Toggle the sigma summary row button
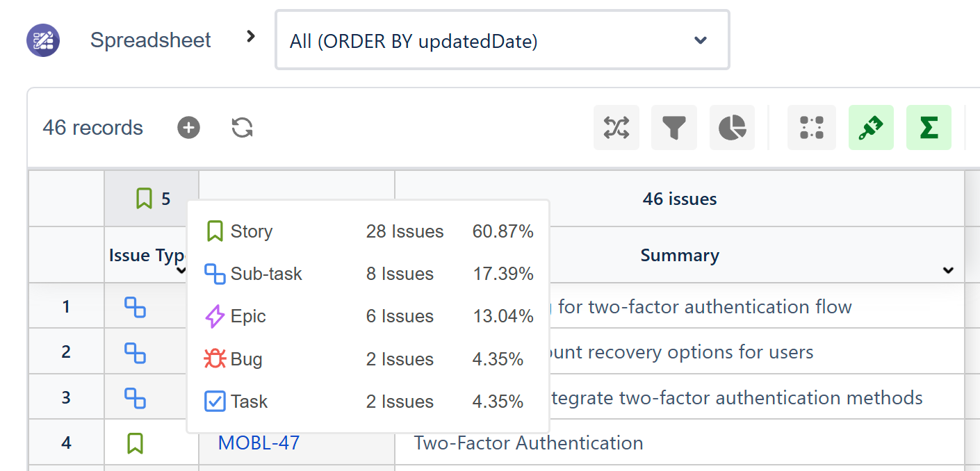 (929, 128)
